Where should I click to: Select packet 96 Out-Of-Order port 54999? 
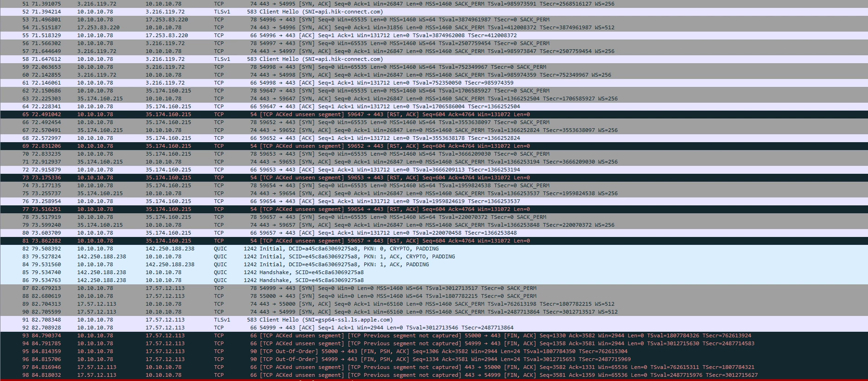[x=434, y=359]
